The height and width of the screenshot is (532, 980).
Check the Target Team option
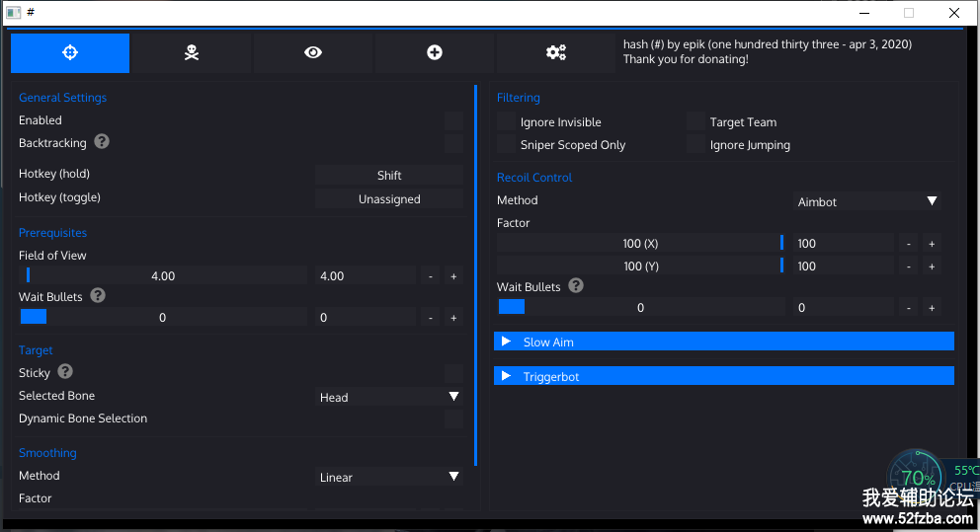coord(695,122)
